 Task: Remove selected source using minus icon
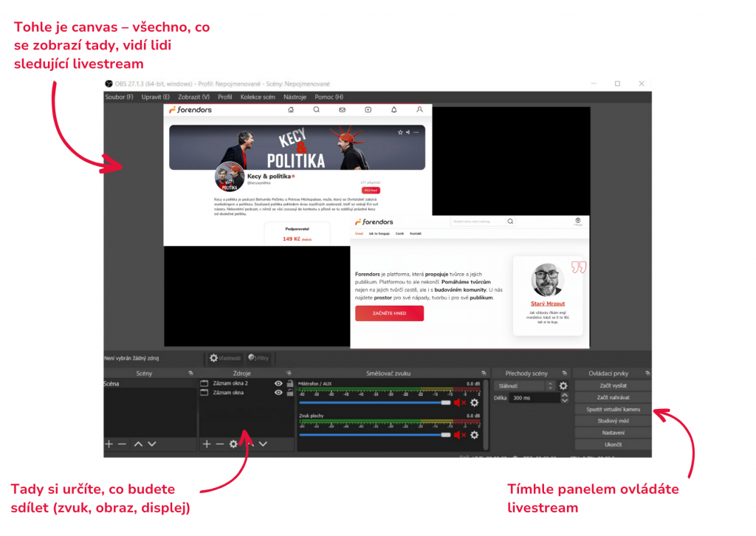[x=220, y=444]
